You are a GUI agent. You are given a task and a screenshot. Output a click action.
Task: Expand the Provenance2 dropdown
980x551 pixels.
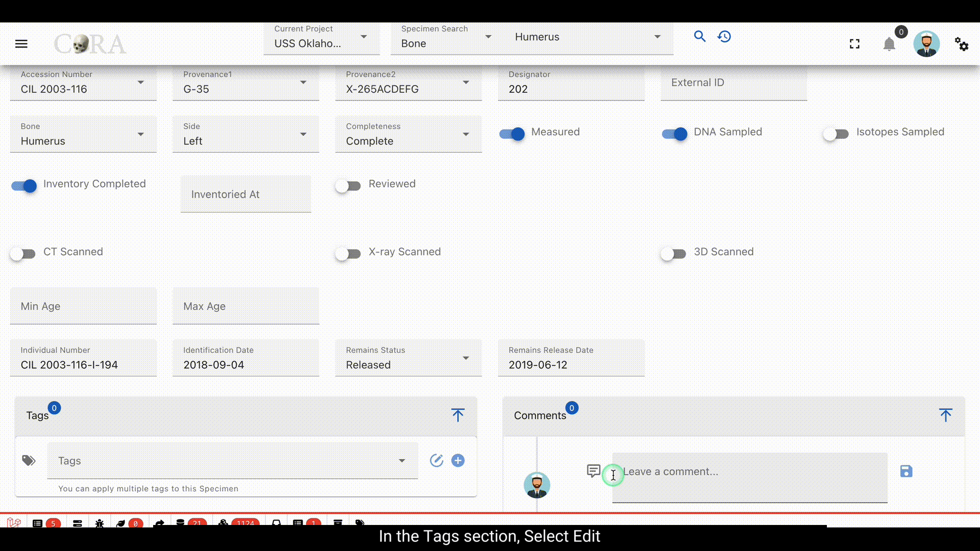coord(408,83)
